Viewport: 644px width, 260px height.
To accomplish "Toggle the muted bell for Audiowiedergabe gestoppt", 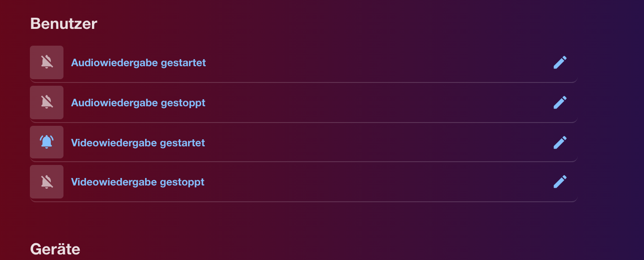I will click(47, 103).
